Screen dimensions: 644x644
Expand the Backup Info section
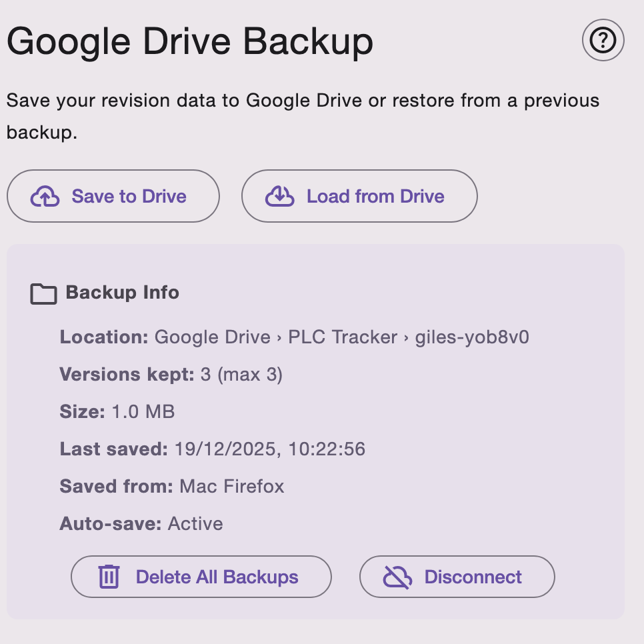tap(122, 293)
